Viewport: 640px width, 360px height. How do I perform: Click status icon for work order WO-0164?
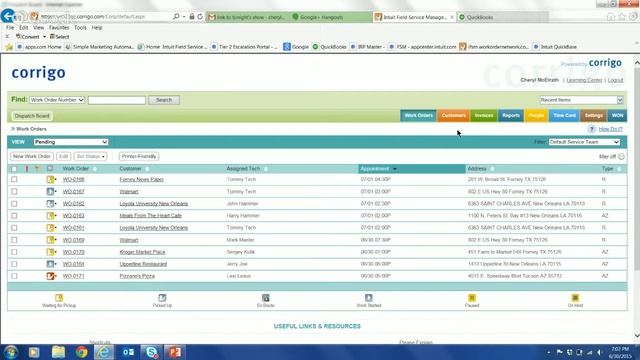pos(50,264)
